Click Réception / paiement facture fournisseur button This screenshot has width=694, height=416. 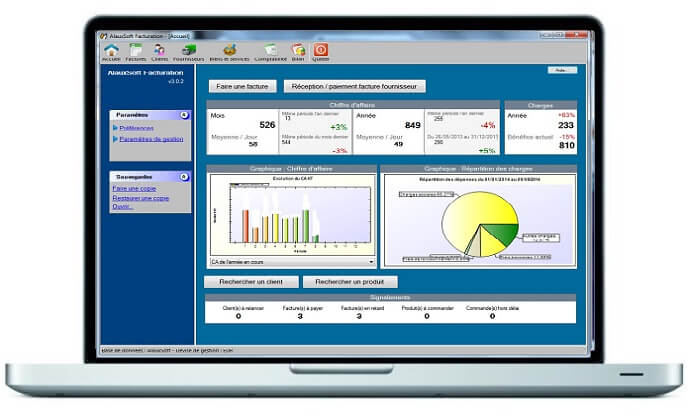tap(355, 86)
